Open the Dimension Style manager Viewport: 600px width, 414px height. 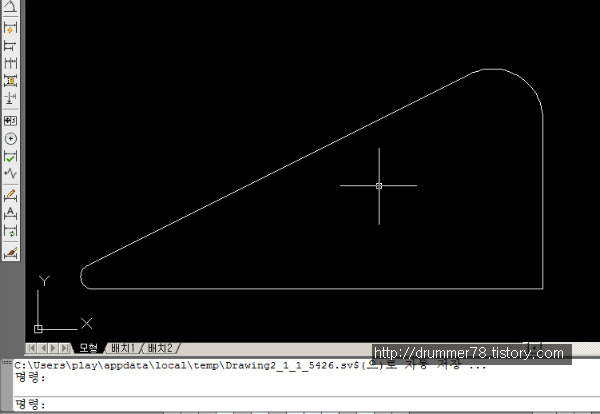[x=10, y=253]
